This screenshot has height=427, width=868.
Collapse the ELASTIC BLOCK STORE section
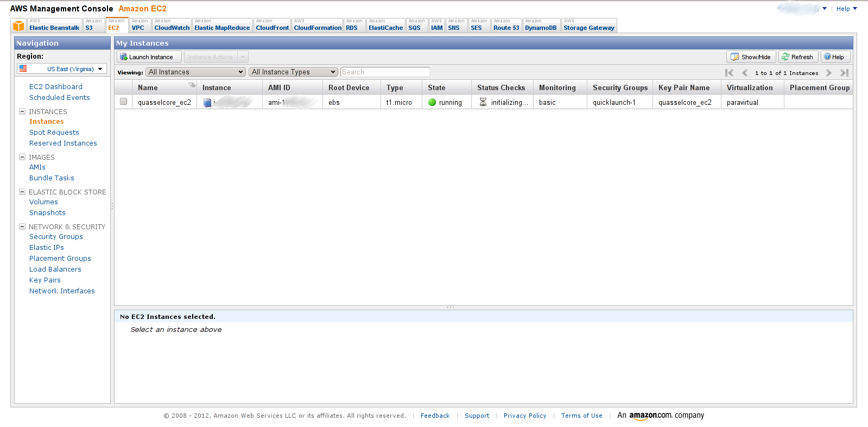point(22,192)
